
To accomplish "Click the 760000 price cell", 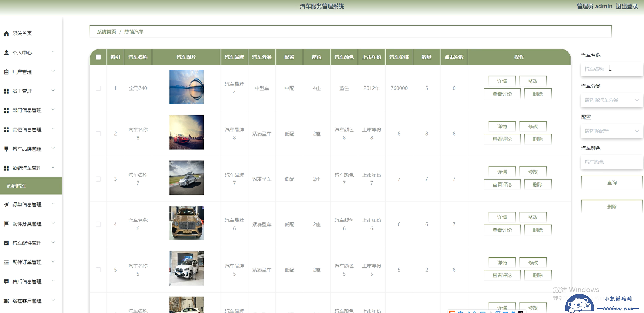I will click(x=399, y=88).
